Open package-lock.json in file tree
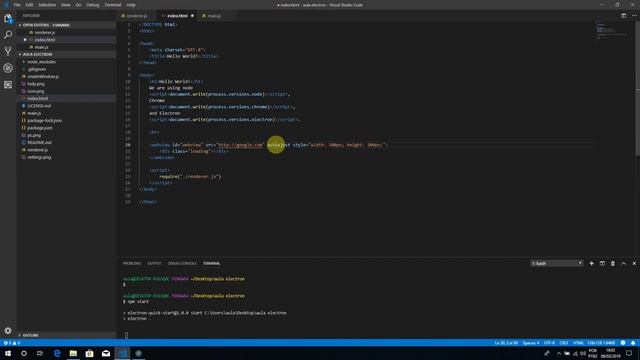Viewport: 640px width, 360px height. pos(44,120)
